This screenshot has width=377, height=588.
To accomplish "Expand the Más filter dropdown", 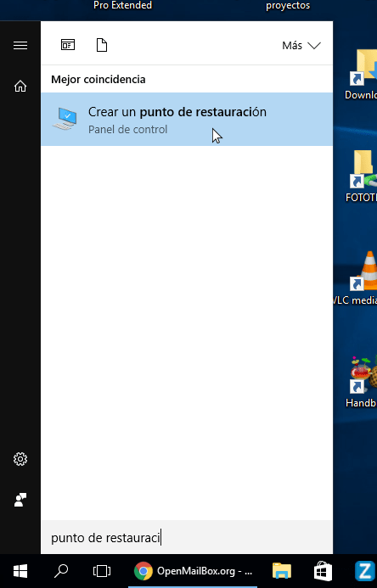I will [301, 46].
